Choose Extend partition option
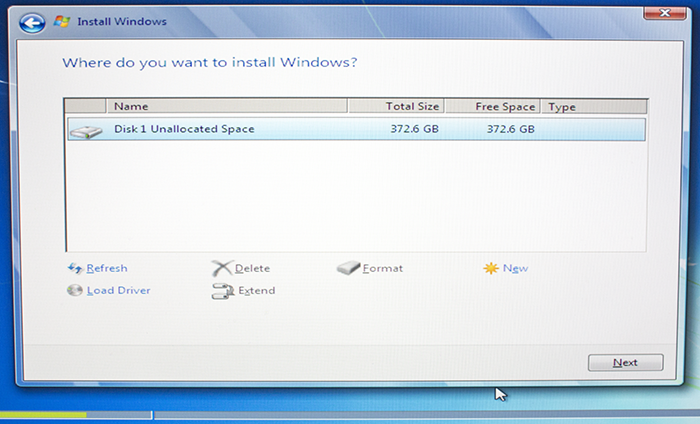700x424 pixels. click(257, 291)
